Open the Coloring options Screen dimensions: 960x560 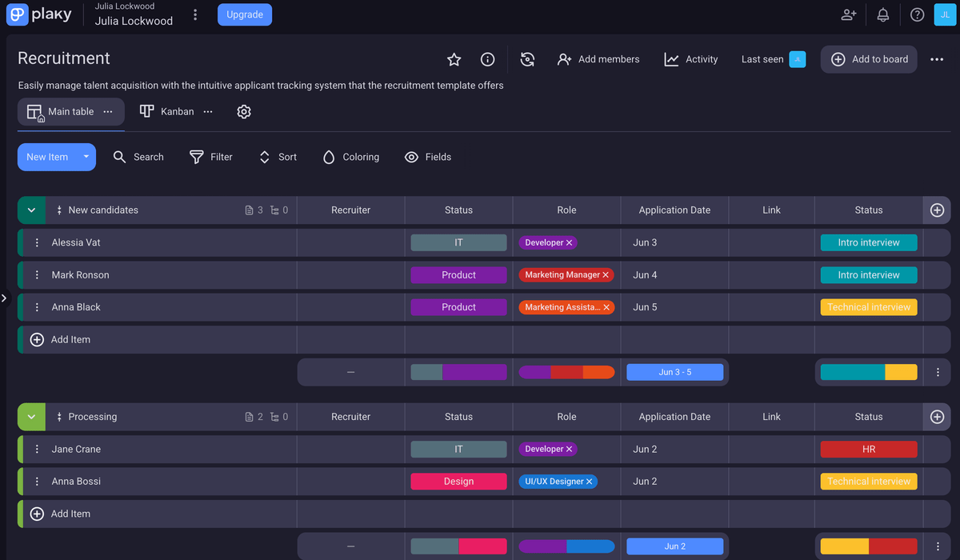(x=350, y=158)
